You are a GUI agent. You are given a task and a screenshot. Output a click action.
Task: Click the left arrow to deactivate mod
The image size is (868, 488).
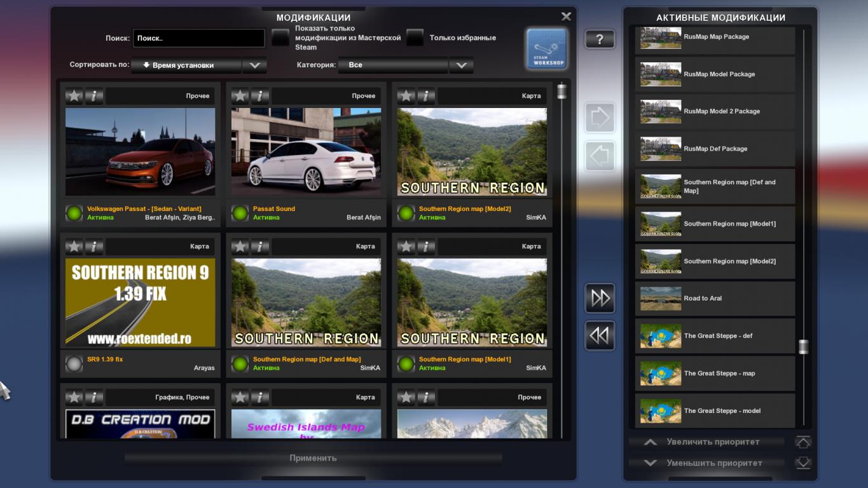(x=600, y=156)
